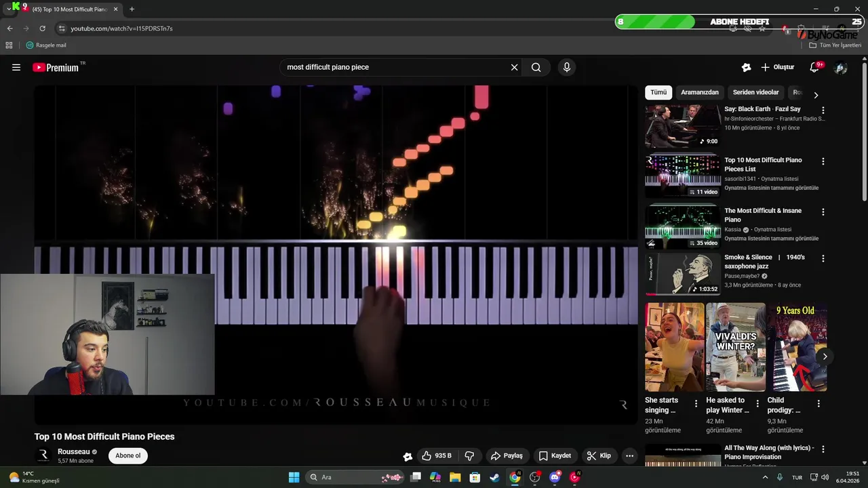The width and height of the screenshot is (868, 488).
Task: Dislike the video
Action: 469,455
